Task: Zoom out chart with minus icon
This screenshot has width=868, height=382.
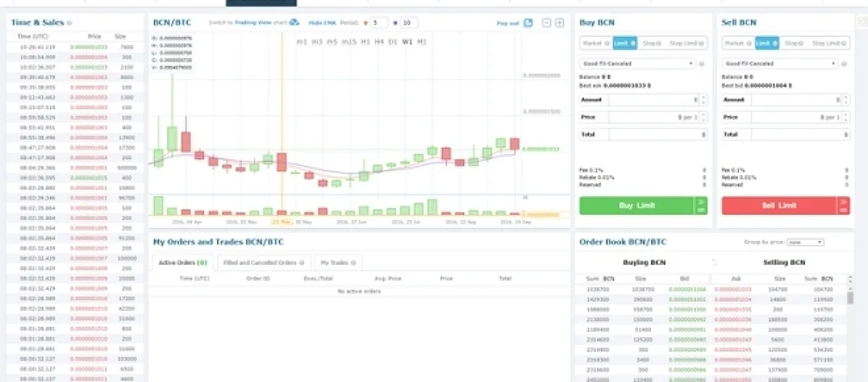Action: click(x=546, y=23)
